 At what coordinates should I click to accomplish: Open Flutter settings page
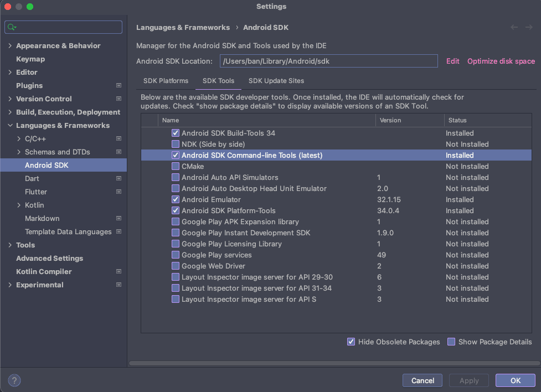tap(36, 192)
